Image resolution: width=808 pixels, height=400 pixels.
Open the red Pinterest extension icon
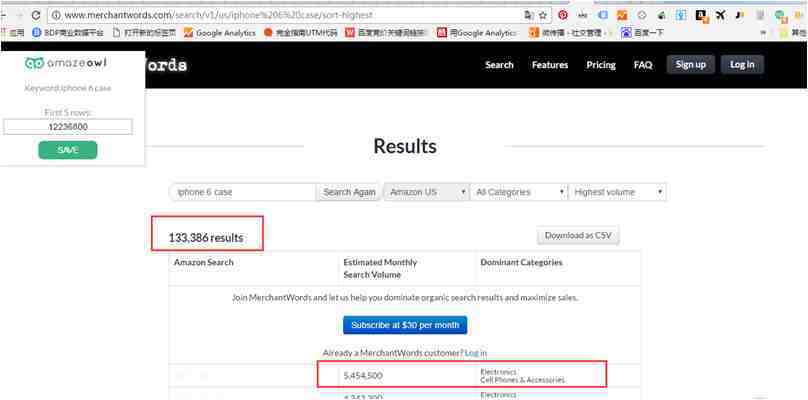tap(563, 15)
